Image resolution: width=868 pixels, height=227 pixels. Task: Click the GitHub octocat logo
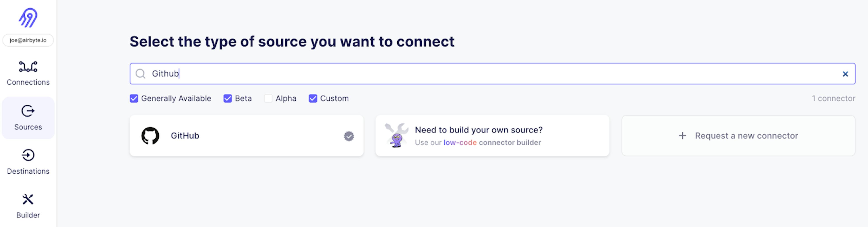point(150,136)
